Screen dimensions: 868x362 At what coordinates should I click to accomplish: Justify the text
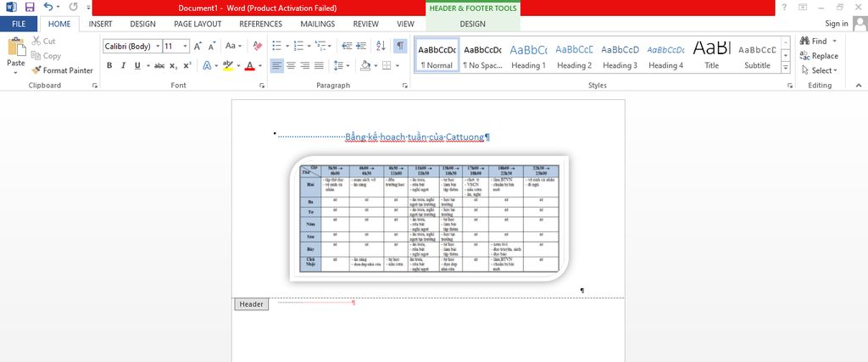pyautogui.click(x=319, y=65)
